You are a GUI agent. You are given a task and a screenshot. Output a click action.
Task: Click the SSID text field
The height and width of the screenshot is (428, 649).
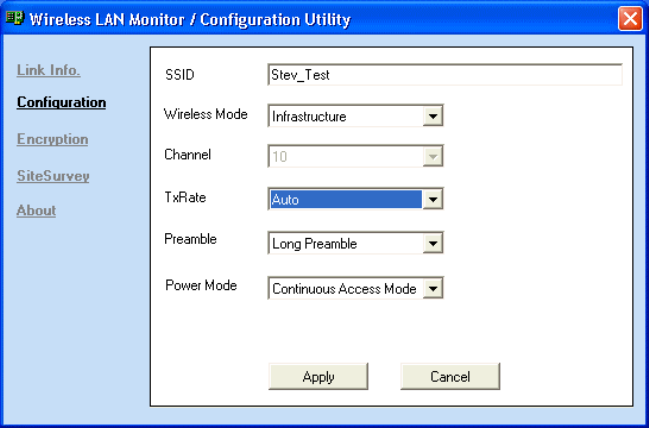(445, 75)
